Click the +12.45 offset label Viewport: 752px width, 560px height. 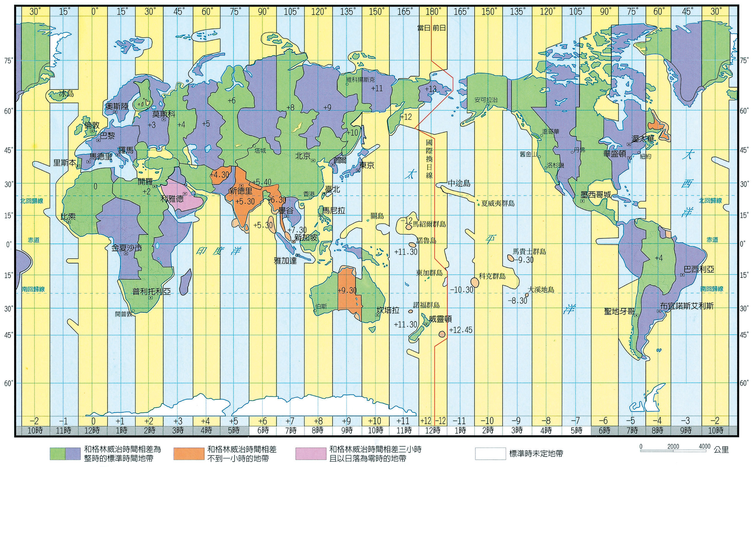pos(461,330)
